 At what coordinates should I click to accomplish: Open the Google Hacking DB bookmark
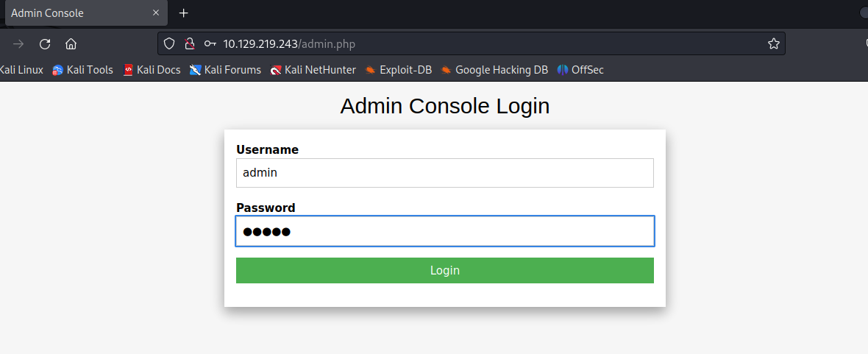(494, 70)
